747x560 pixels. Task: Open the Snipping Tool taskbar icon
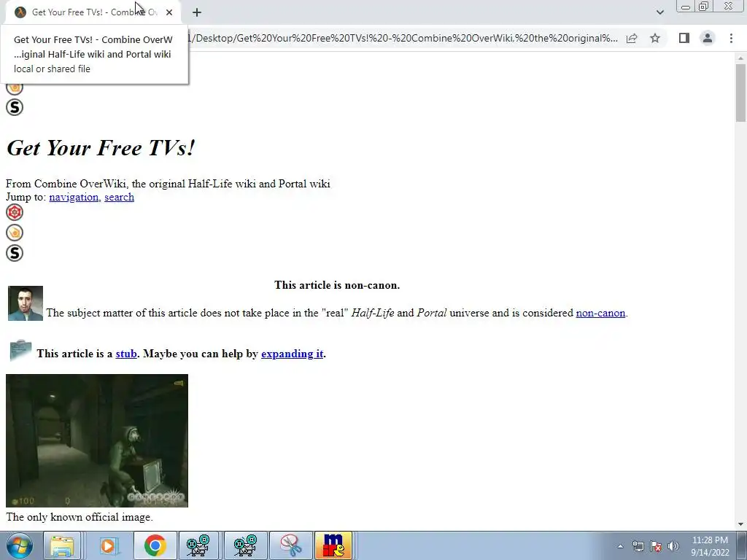point(291,545)
